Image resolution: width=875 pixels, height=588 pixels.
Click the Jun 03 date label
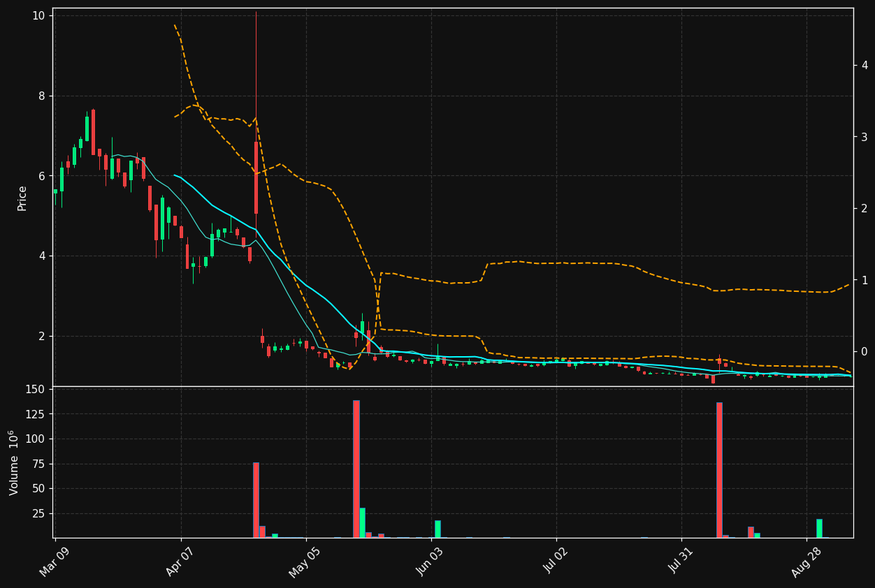[431, 561]
